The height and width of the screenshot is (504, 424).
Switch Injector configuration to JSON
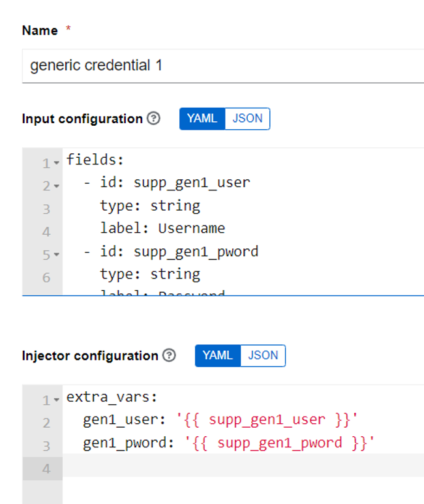click(x=263, y=355)
